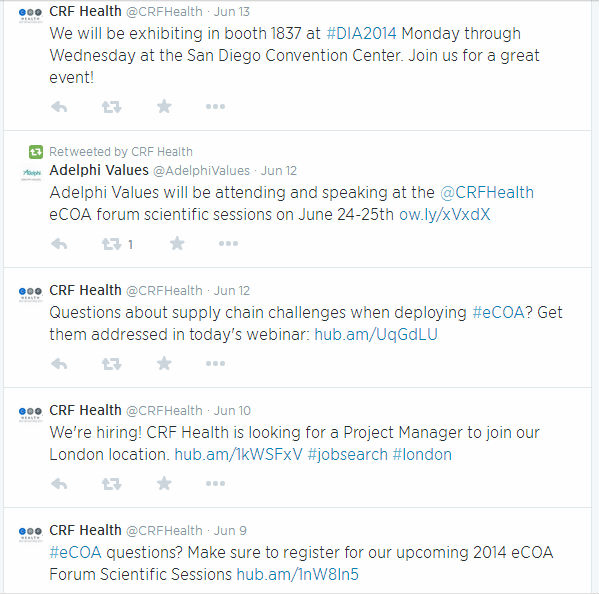Image resolution: width=599 pixels, height=594 pixels.
Task: Open more options on DIA2014 tweet
Action: (215, 107)
